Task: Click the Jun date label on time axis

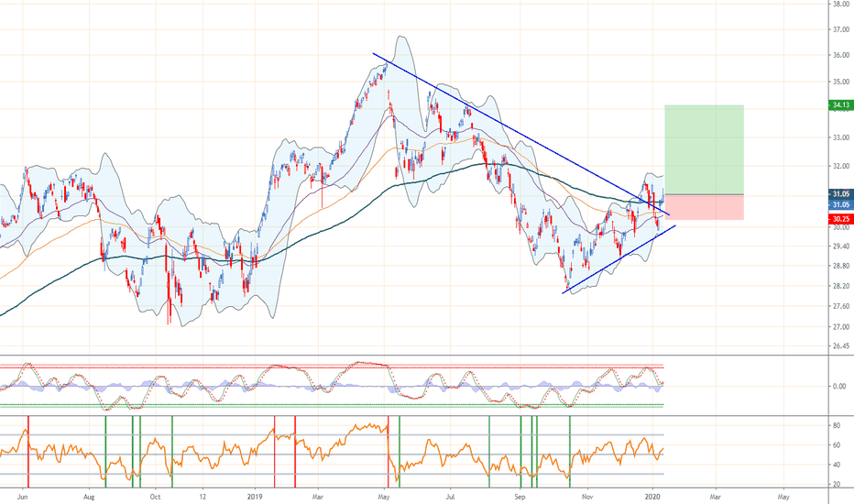Action: pyautogui.click(x=22, y=497)
